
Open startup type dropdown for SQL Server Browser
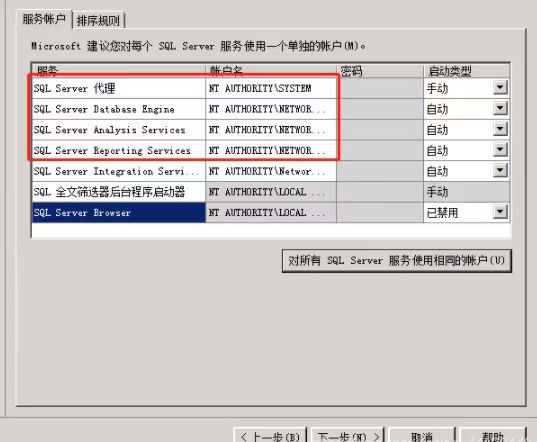pyautogui.click(x=500, y=212)
